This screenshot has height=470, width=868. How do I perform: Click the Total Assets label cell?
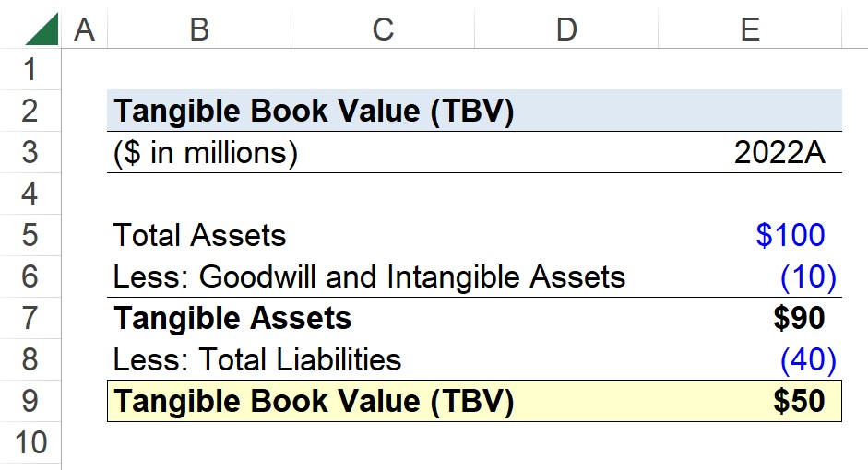(199, 235)
